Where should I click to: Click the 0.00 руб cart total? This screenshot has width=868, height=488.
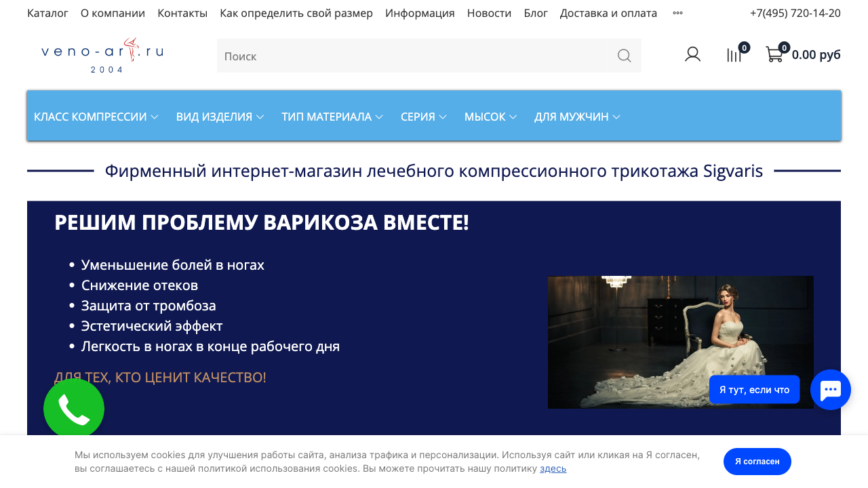pos(816,55)
